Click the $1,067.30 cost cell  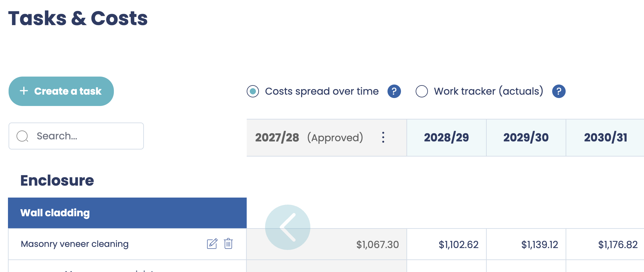pyautogui.click(x=377, y=244)
